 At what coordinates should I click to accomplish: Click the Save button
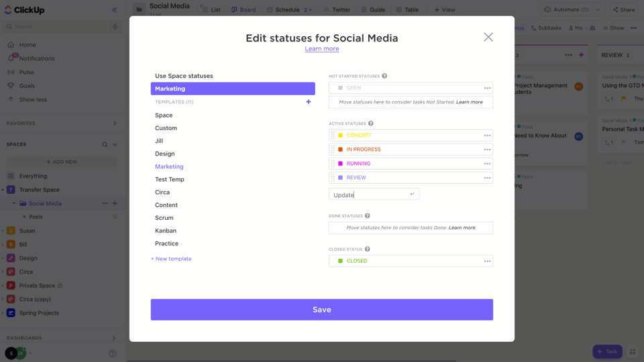[x=321, y=310]
